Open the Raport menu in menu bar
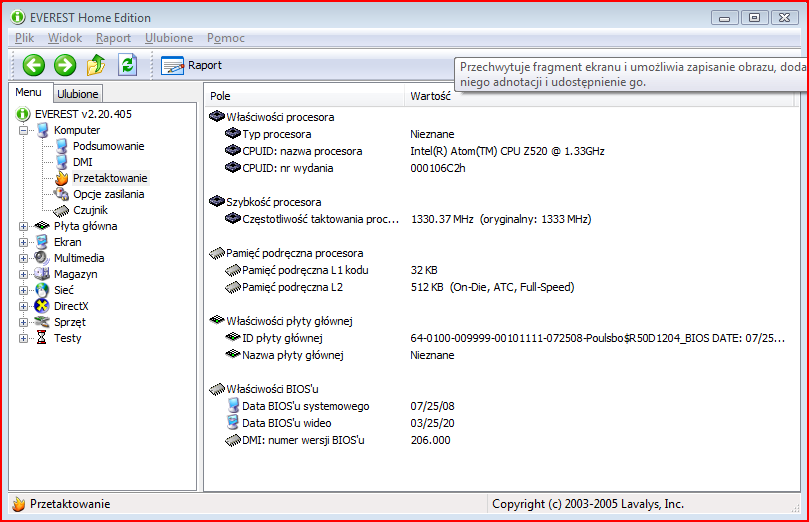 114,38
